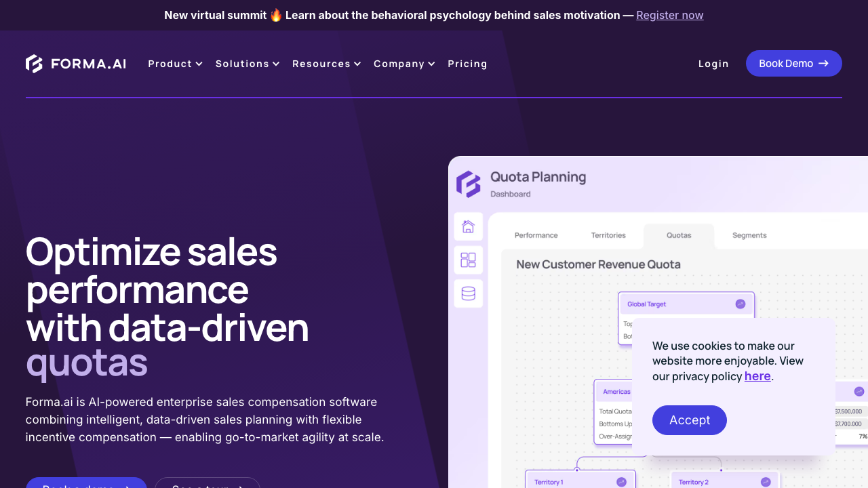The width and height of the screenshot is (868, 488).
Task: Click the Territory 1 card's round icon
Action: [621, 482]
